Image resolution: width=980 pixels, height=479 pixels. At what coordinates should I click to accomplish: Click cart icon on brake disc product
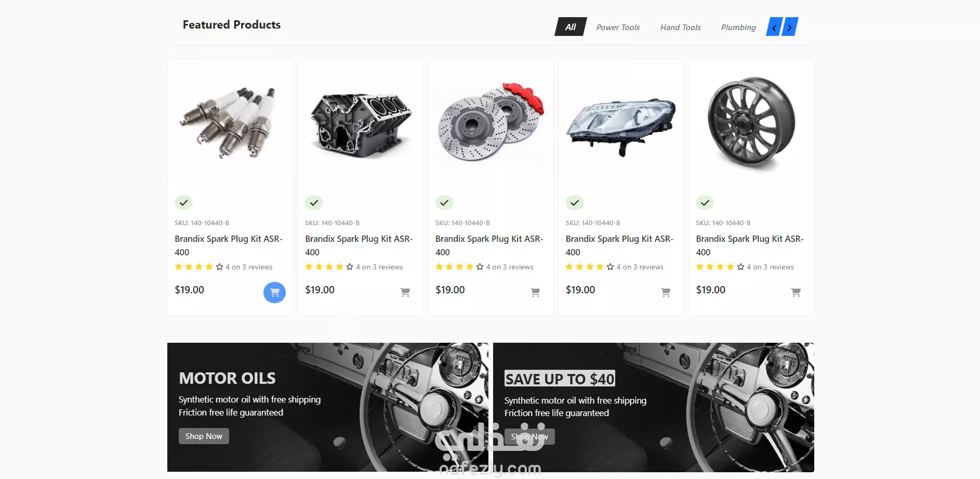(535, 292)
